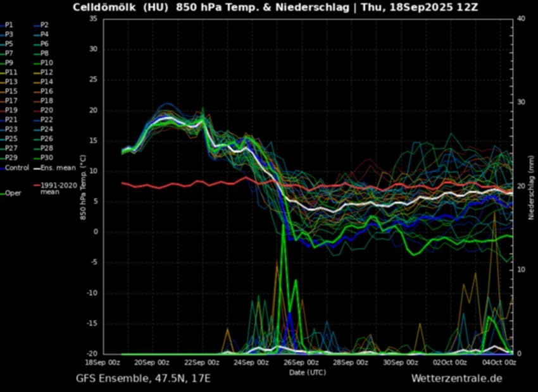The image size is (538, 392).
Task: Click the Oper legend entry
Action: pyautogui.click(x=14, y=193)
